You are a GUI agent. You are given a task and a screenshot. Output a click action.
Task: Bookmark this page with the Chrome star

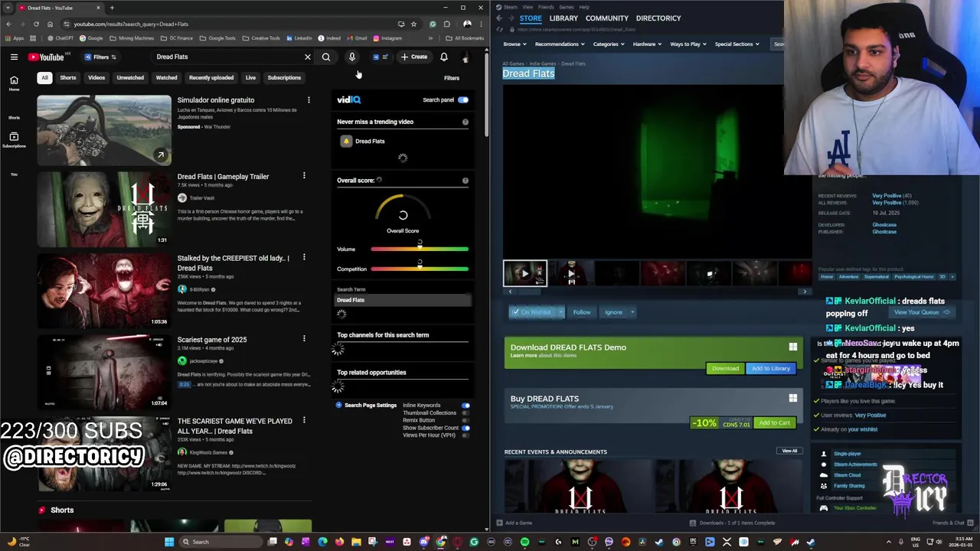coord(413,24)
